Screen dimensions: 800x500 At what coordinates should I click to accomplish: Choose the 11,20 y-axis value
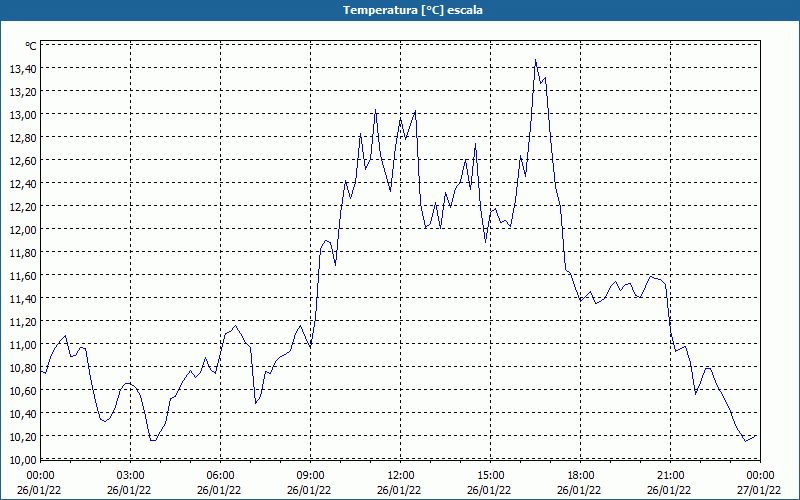(23, 321)
